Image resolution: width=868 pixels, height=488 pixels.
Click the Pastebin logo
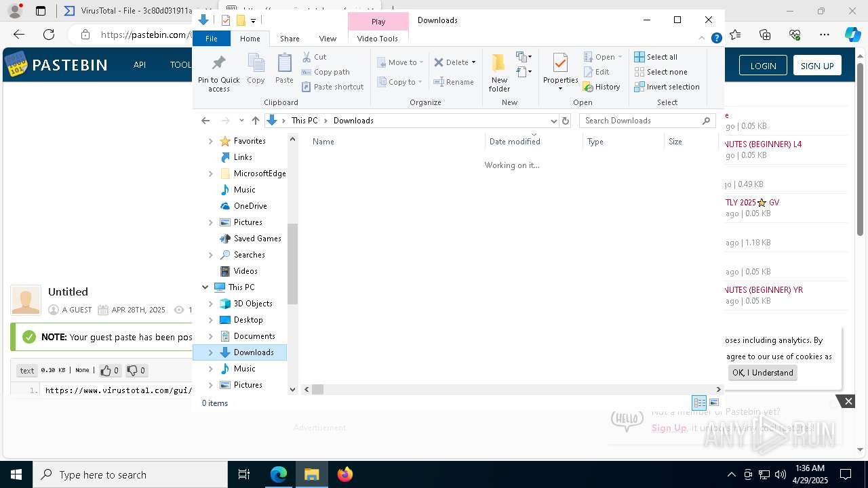coord(56,65)
